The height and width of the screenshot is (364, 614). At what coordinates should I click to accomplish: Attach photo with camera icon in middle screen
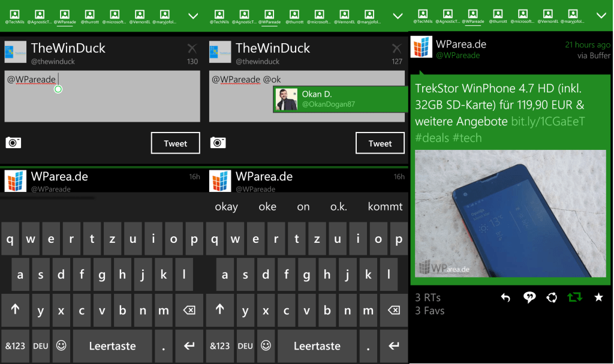point(218,143)
